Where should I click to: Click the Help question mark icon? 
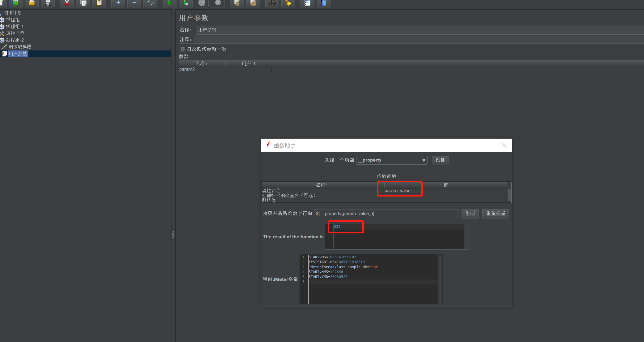(x=324, y=3)
